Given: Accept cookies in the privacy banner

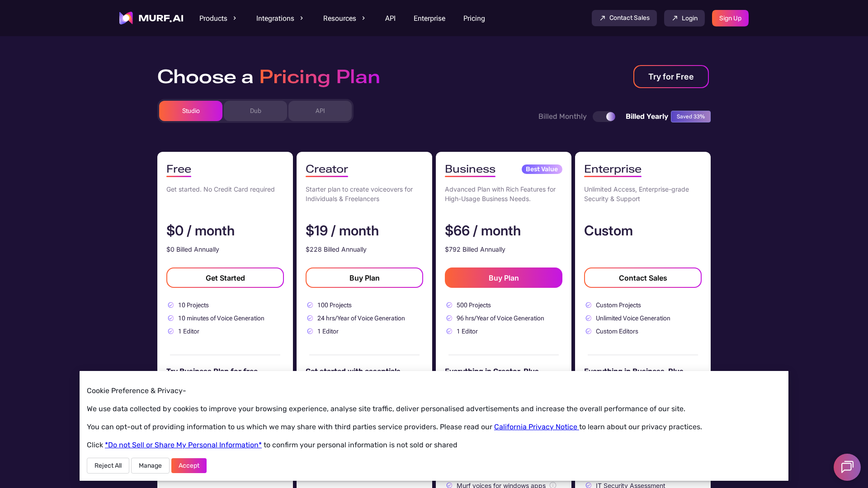Looking at the screenshot, I should (189, 465).
